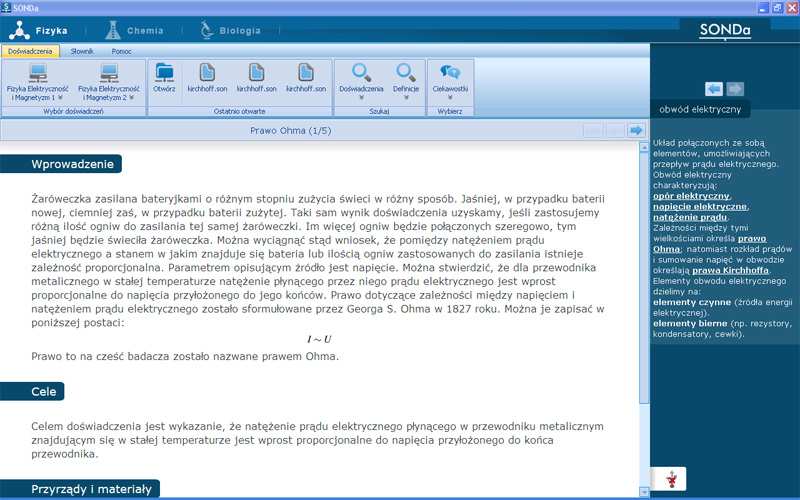Open the last kirchhoff.son recent file
Screen dimensions: 800x500
[306, 78]
